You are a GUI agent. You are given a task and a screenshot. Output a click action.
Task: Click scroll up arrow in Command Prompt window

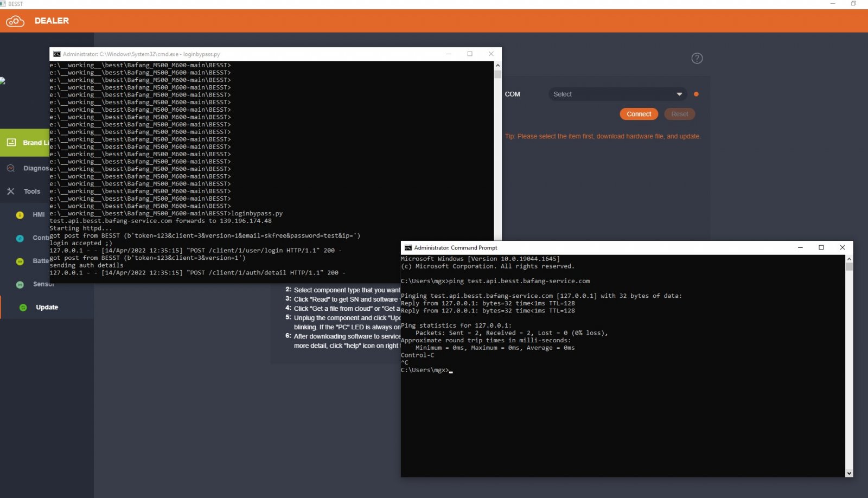pos(849,259)
